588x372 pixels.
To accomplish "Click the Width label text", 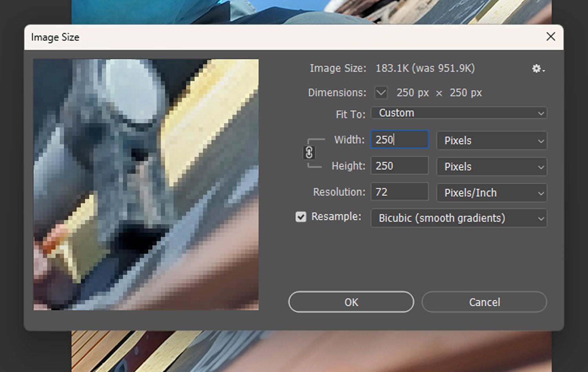I will point(349,140).
